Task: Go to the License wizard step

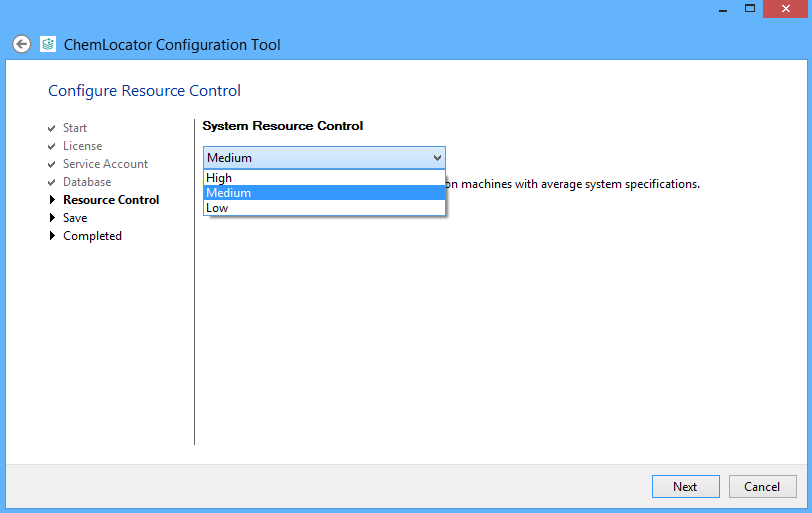Action: tap(82, 146)
